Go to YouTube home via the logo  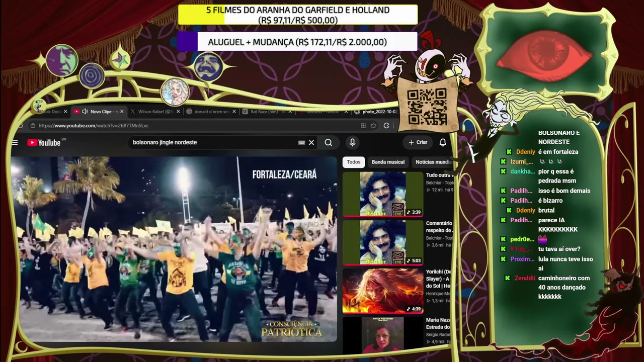(x=44, y=143)
